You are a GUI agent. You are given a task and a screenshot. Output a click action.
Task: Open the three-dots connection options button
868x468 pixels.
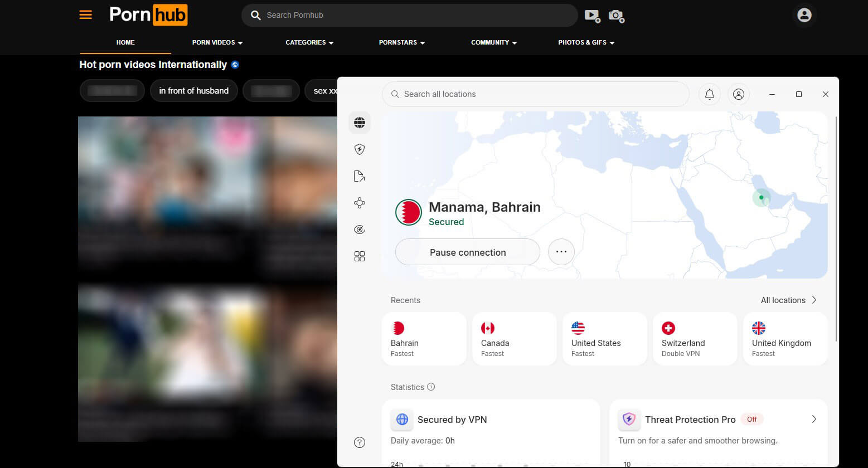[x=561, y=252]
